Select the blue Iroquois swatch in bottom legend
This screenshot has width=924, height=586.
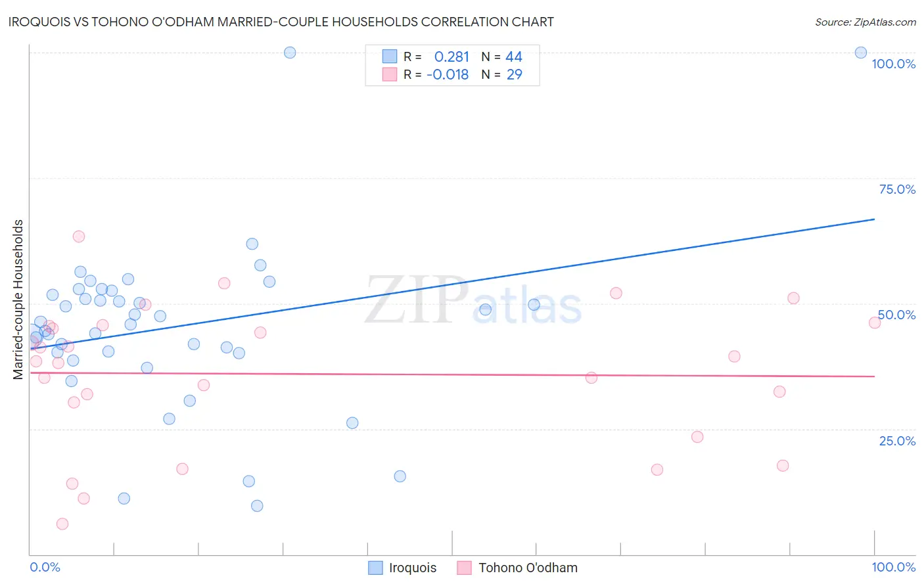click(x=375, y=568)
